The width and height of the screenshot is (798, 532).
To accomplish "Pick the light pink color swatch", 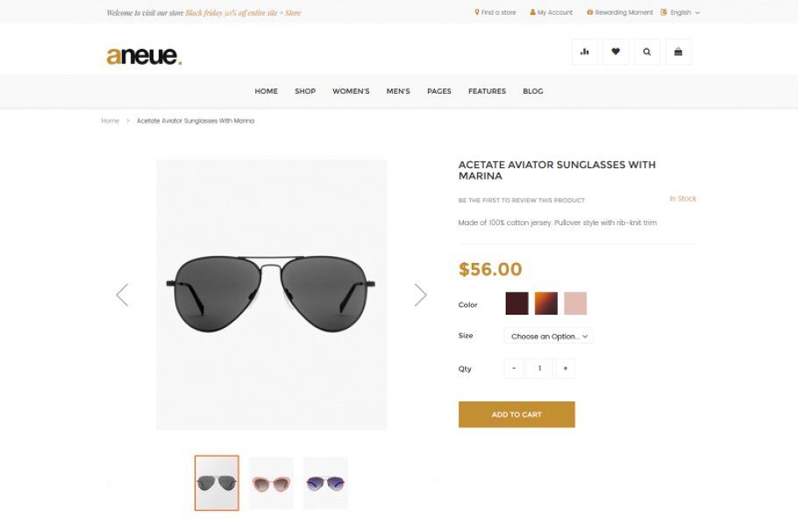I will click(x=575, y=303).
